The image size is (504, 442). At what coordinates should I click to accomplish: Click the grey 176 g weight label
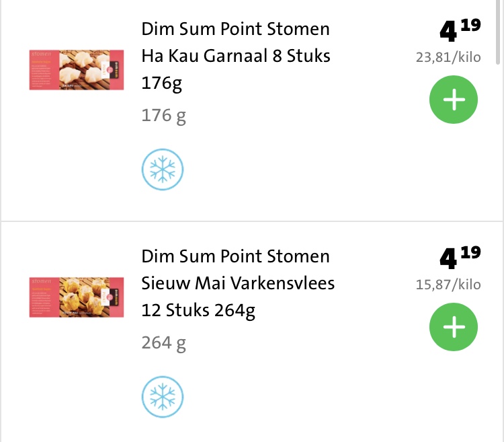click(x=163, y=116)
